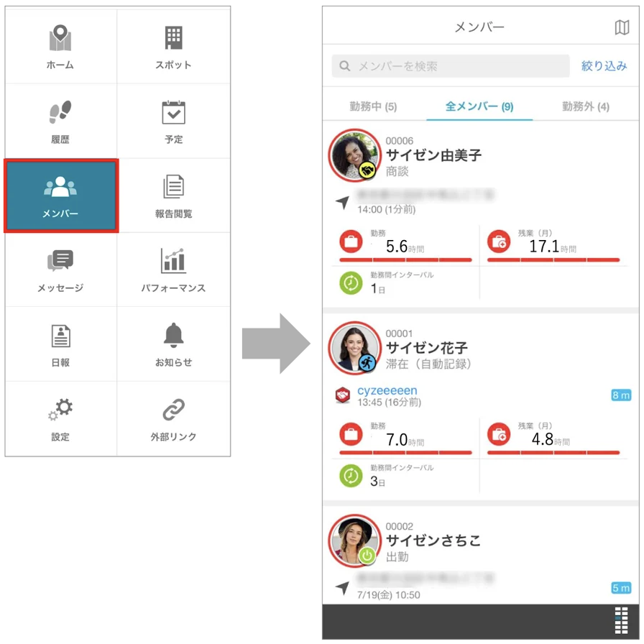Click cyzeeeeen red spot icon
Screen dimensions: 644x644
click(x=343, y=395)
